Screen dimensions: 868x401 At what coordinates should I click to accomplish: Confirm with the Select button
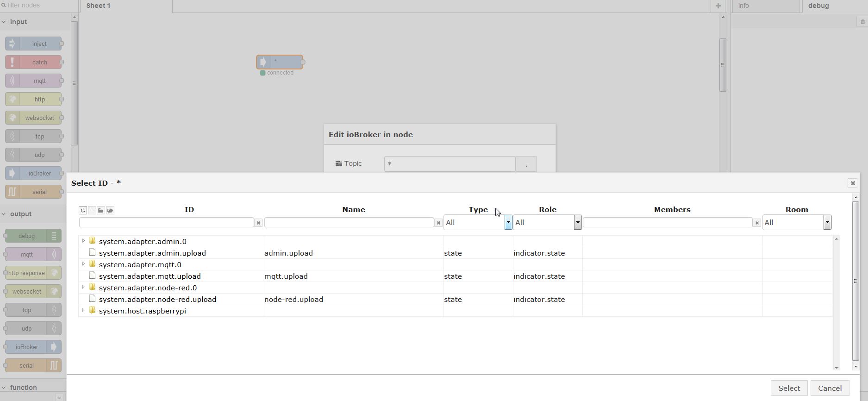[x=789, y=388]
